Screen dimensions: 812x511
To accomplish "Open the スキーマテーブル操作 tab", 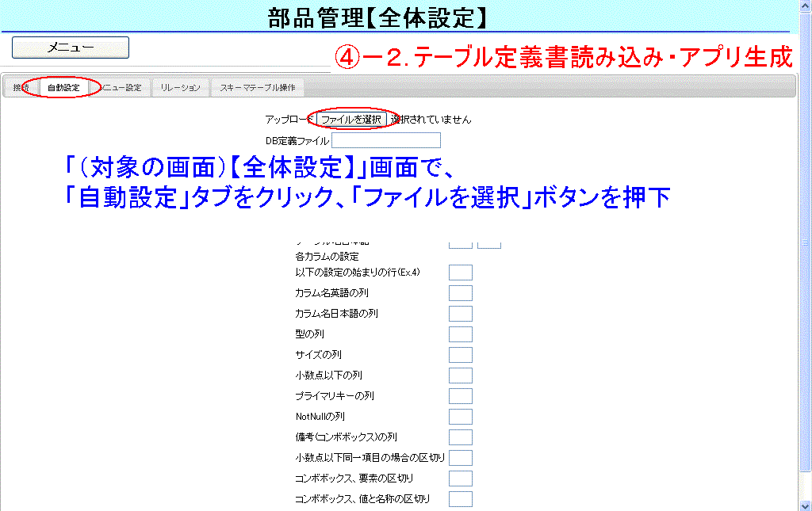I will click(x=258, y=88).
